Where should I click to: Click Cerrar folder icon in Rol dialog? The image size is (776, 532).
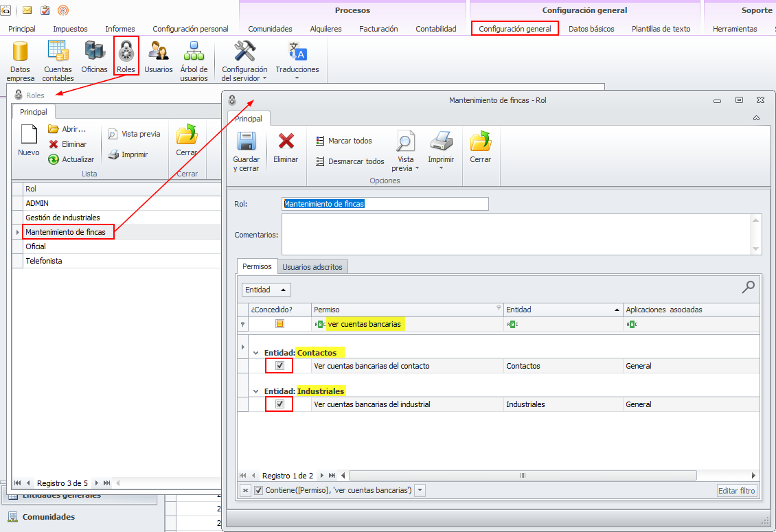[x=481, y=148]
